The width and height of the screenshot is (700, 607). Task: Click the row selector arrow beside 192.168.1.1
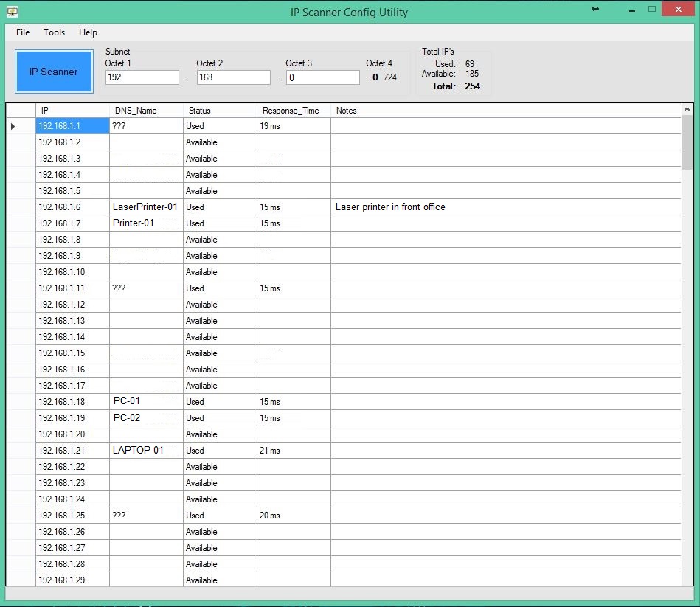(x=13, y=127)
